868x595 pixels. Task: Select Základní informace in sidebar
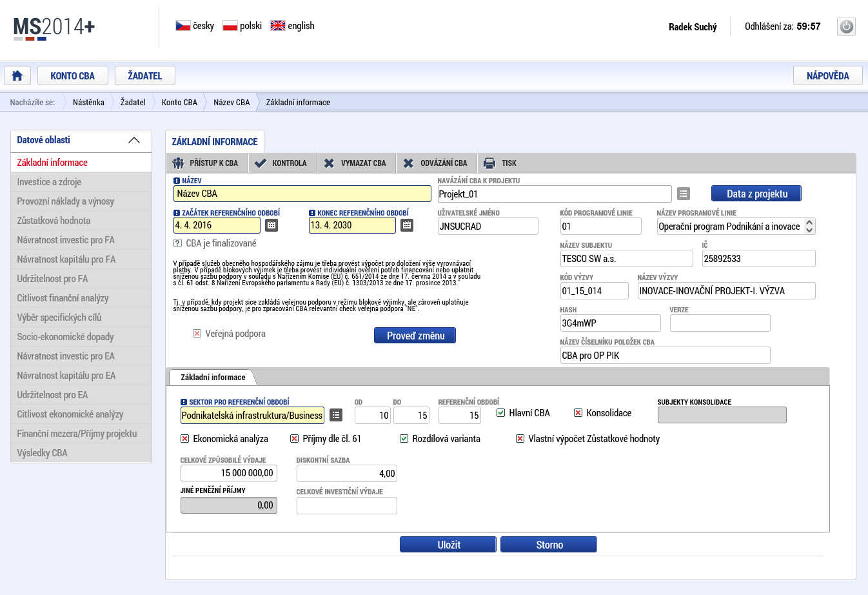tap(81, 163)
